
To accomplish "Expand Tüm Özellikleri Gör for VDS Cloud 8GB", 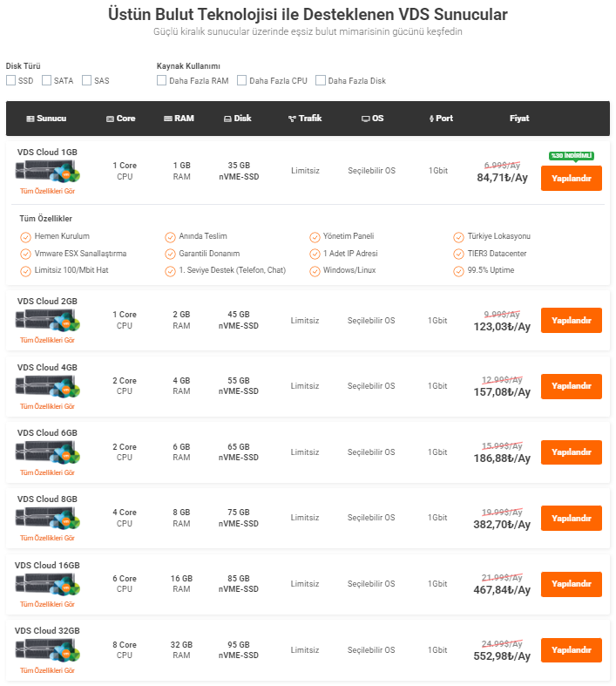I will pos(47,538).
